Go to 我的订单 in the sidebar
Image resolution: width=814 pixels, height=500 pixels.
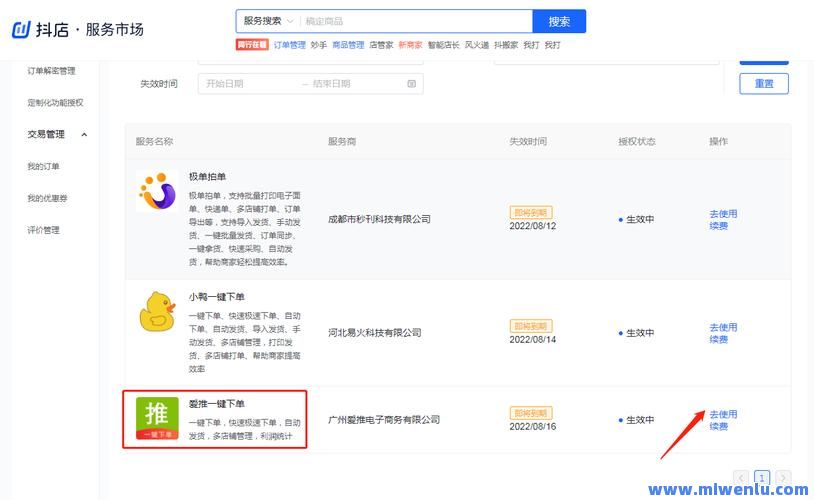43,167
